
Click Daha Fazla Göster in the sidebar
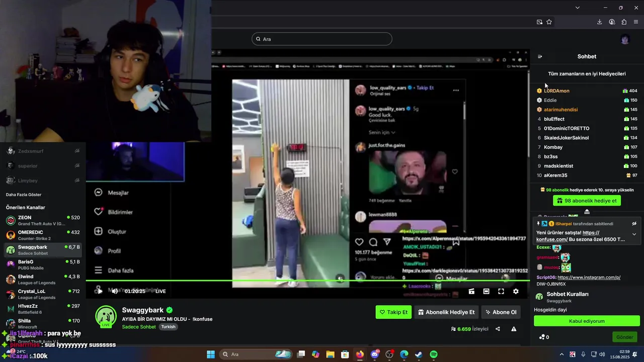click(x=24, y=195)
